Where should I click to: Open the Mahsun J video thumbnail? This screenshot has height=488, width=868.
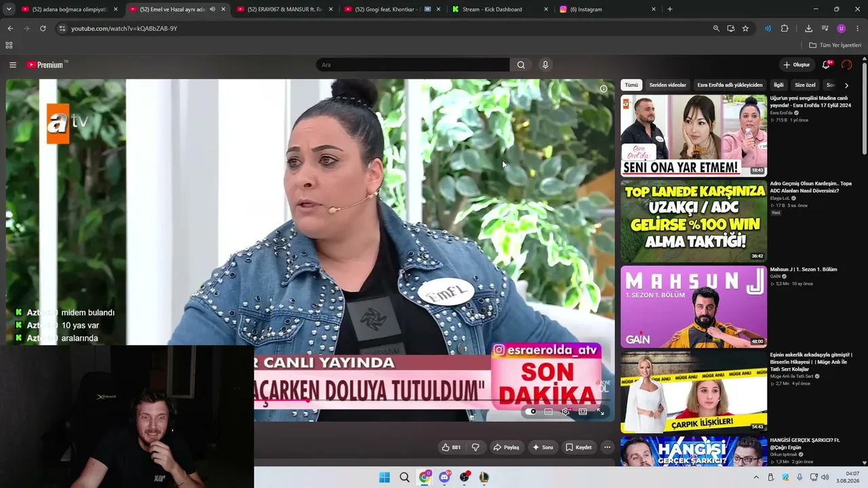click(694, 306)
